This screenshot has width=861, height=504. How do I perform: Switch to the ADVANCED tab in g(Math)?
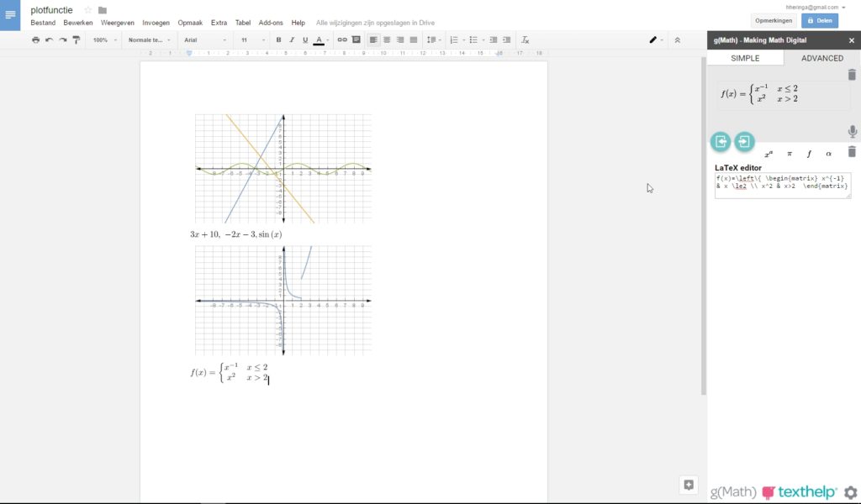pyautogui.click(x=821, y=58)
